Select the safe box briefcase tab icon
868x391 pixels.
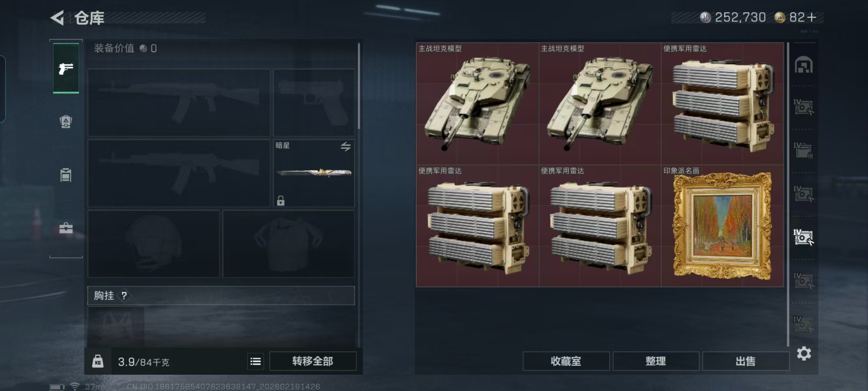coord(66,228)
